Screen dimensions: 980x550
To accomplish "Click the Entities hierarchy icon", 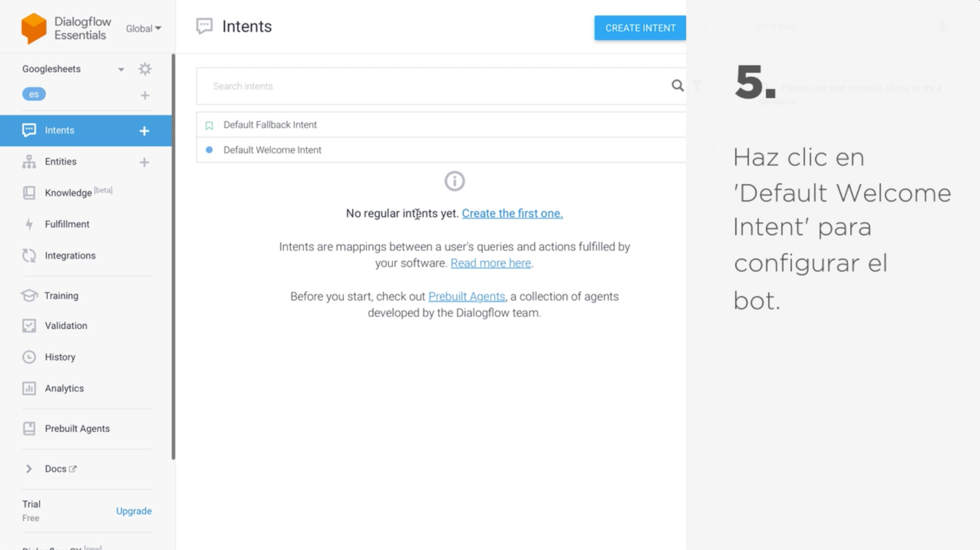I will coord(29,162).
